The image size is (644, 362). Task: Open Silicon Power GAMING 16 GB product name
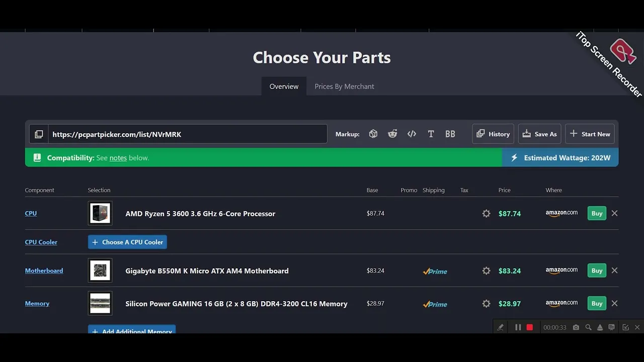coord(236,304)
